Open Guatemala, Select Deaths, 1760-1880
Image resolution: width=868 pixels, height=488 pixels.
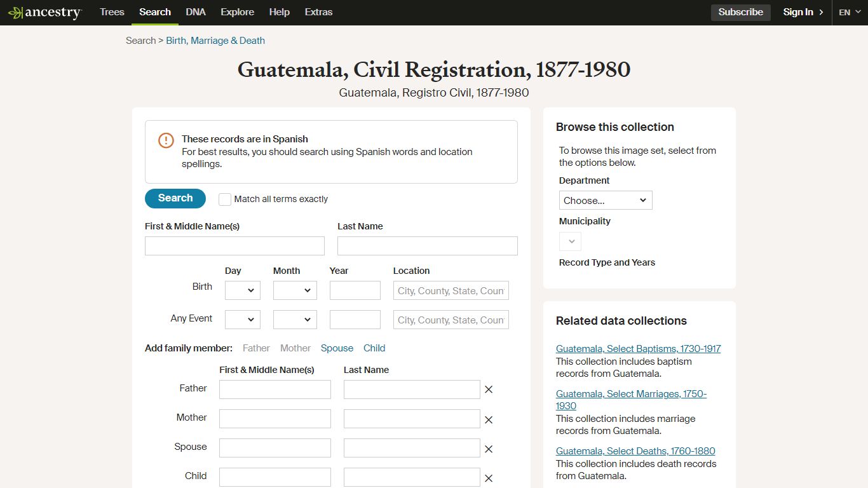click(x=635, y=451)
